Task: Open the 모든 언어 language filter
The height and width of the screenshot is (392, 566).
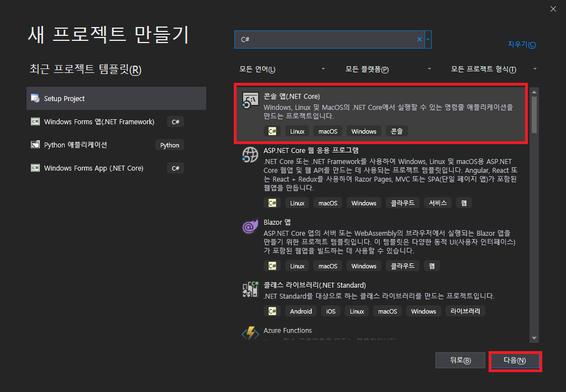Action: tap(282, 69)
